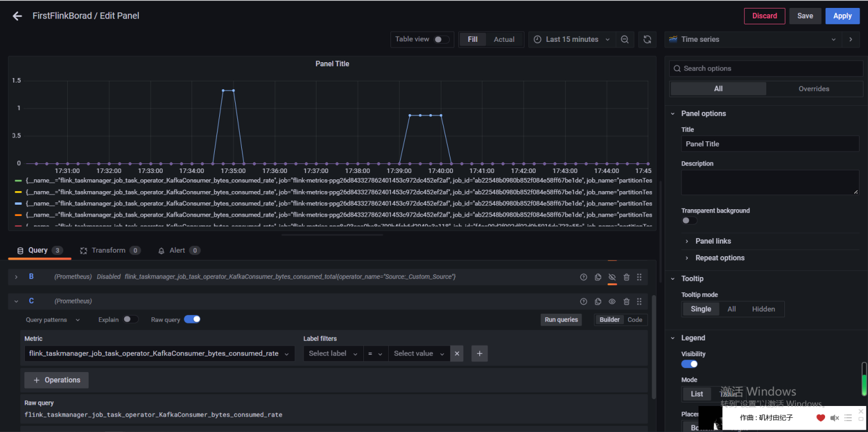Enable hidden query B via the eye icon
Image resolution: width=868 pixels, height=432 pixels.
[612, 277]
